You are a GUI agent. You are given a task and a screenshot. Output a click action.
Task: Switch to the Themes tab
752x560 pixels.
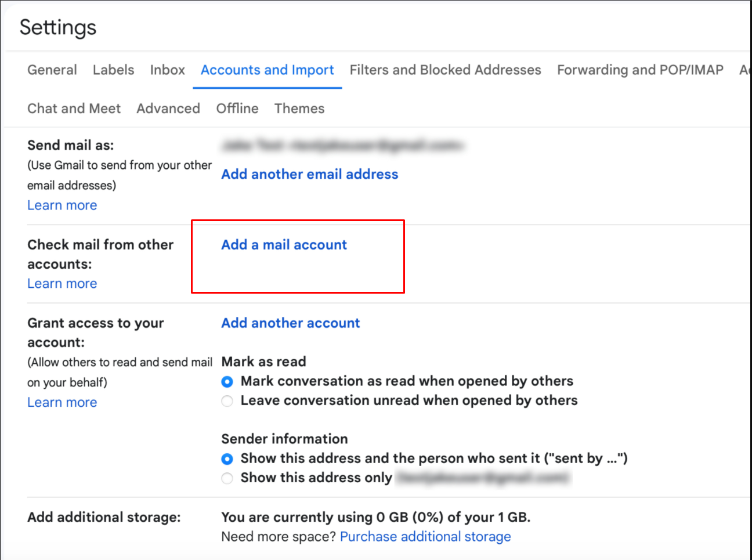click(x=299, y=109)
